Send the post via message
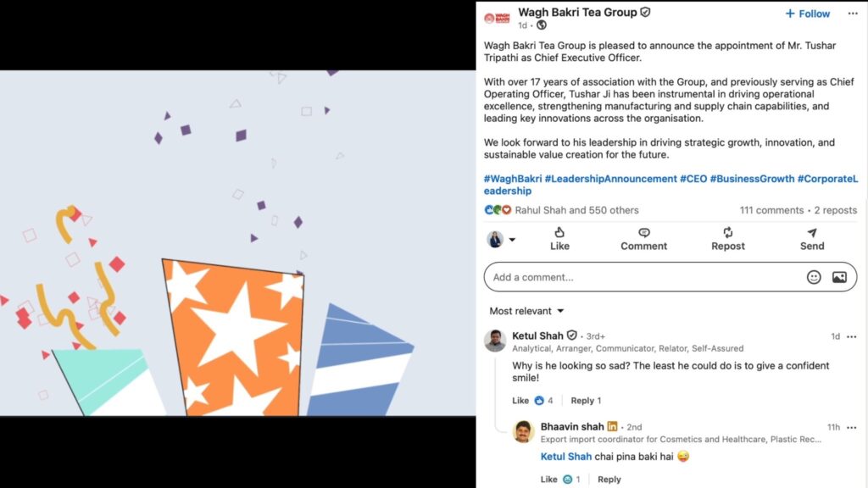 click(x=811, y=239)
